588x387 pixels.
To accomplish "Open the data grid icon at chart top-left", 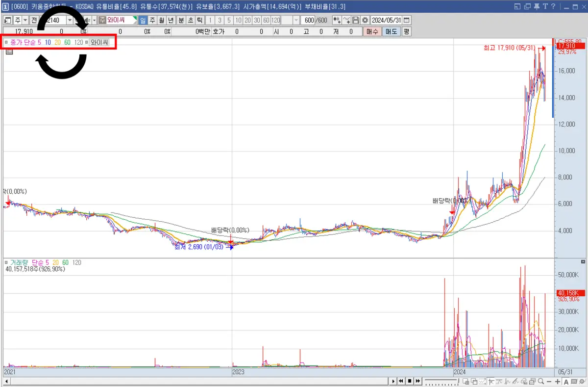I will (x=9, y=52).
